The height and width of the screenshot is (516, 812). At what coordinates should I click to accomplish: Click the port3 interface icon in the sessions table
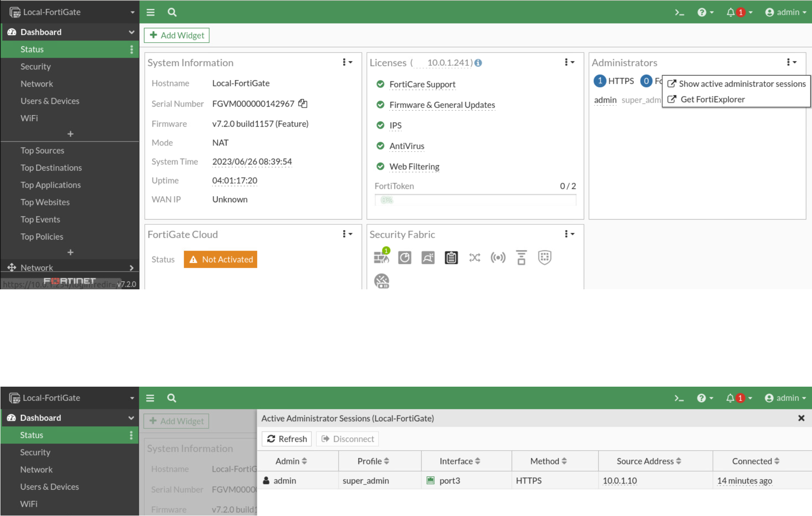430,480
